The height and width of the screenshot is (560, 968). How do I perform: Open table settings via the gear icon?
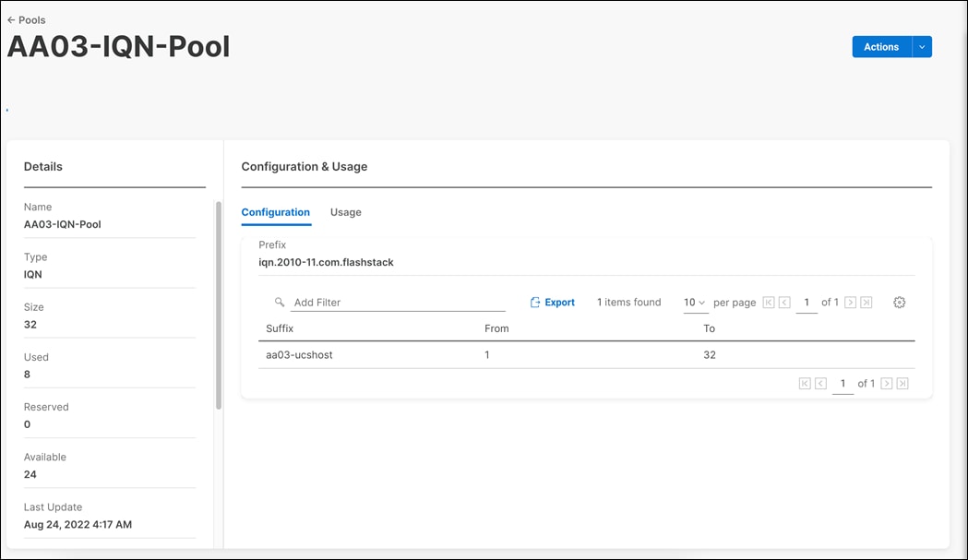coord(899,302)
